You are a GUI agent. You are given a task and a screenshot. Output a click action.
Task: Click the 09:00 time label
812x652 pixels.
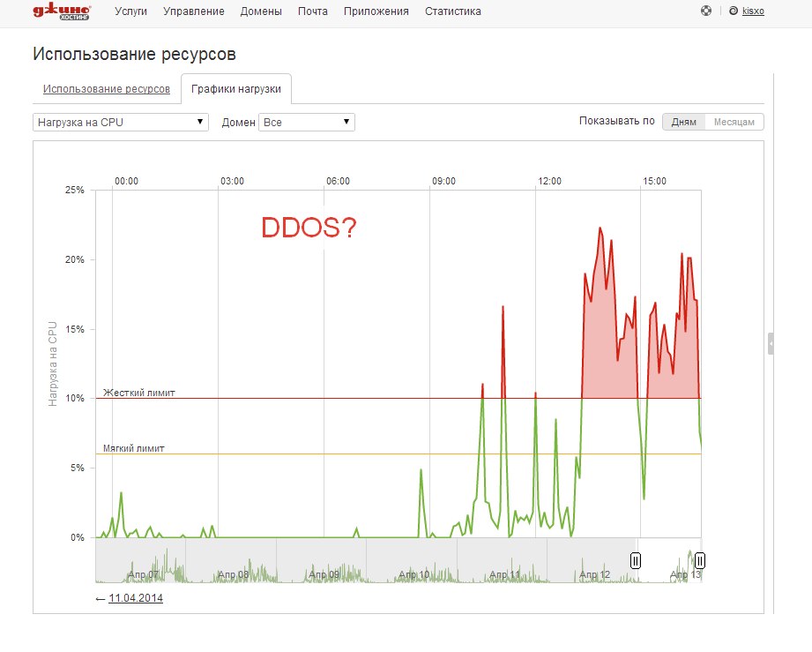(443, 182)
